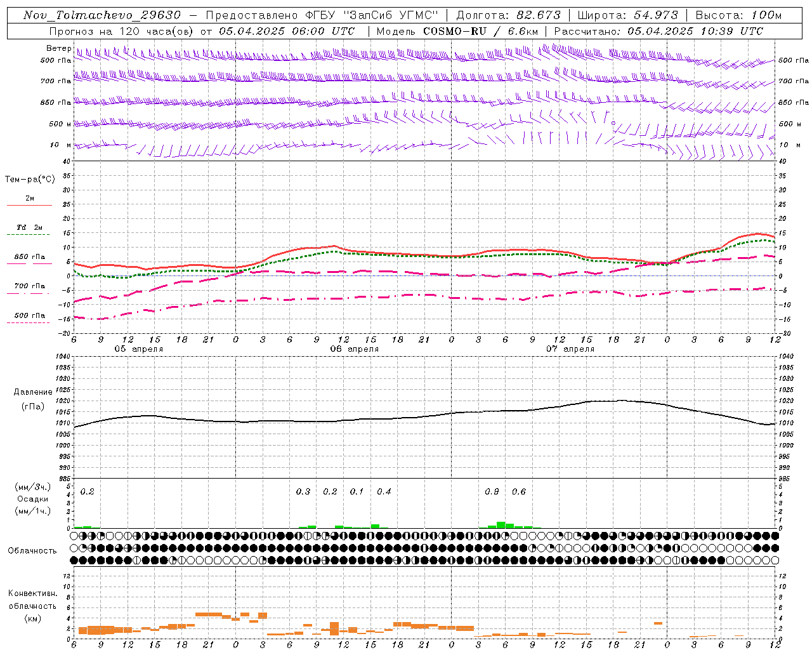Click 'Предоставлено ФГБУ "ЗапСиб УГМС"' text
The width and height of the screenshot is (812, 650).
322,15
